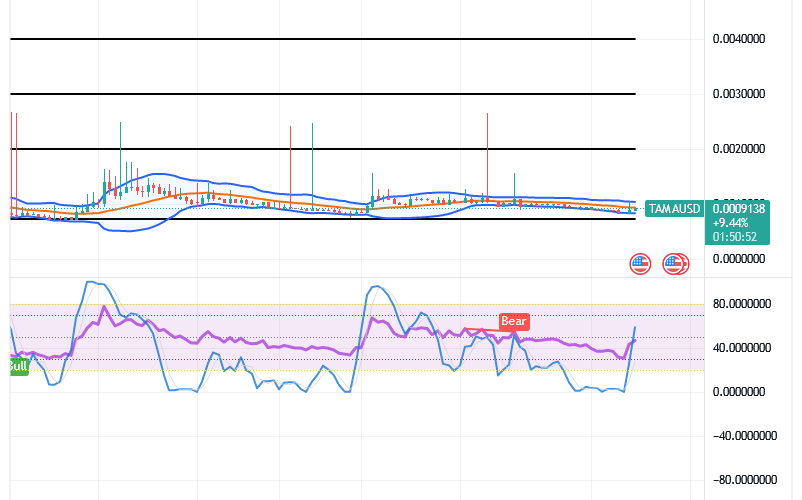Click the 0.0030000 price axis label

(739, 94)
